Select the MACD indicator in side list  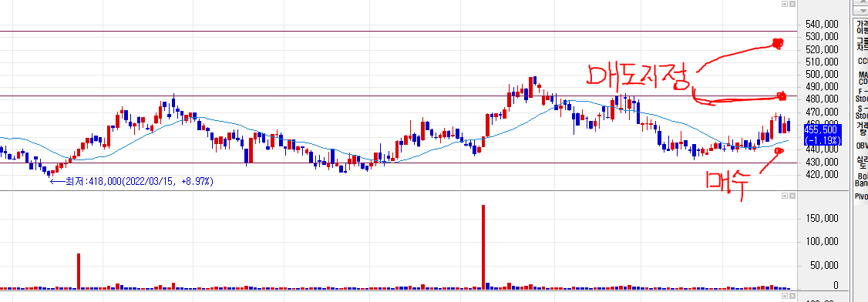(x=863, y=78)
